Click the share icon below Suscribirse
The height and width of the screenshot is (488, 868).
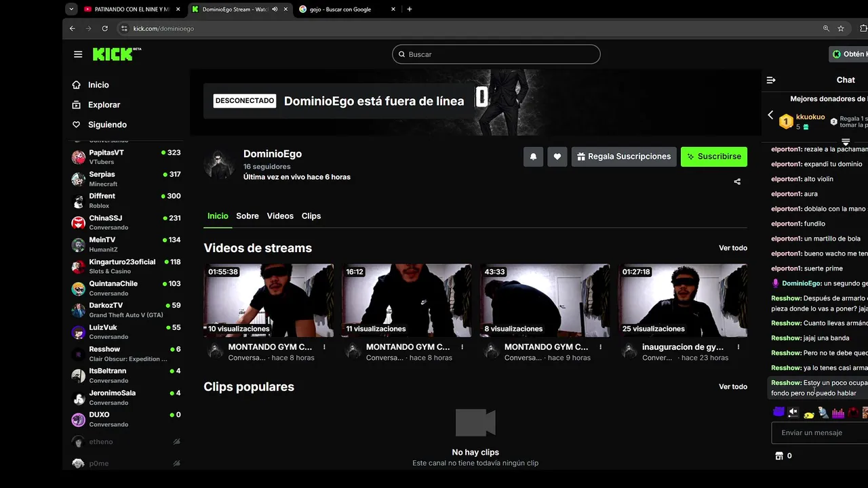tap(737, 182)
